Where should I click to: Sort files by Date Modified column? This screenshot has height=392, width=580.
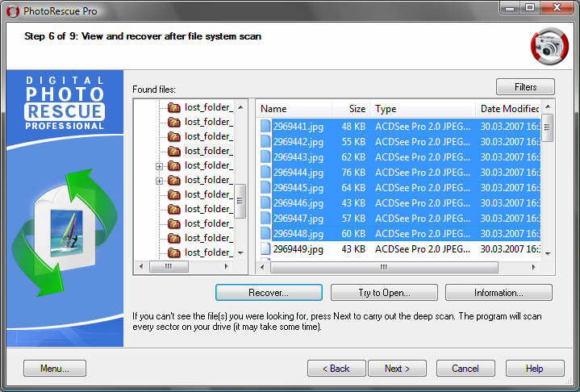click(x=508, y=109)
